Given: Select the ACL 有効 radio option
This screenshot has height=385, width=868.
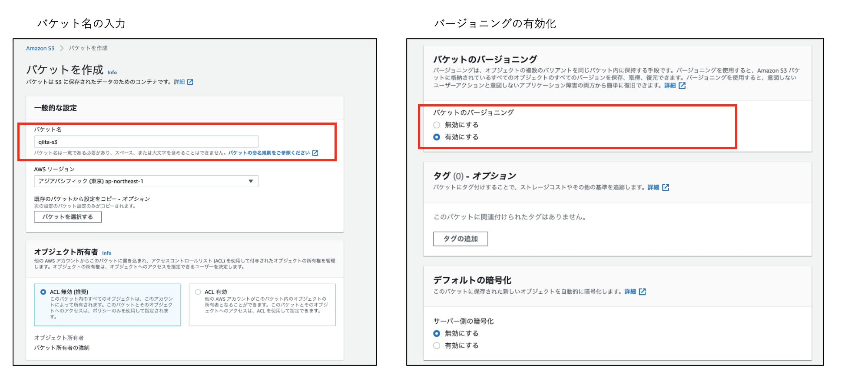Looking at the screenshot, I should click(198, 292).
